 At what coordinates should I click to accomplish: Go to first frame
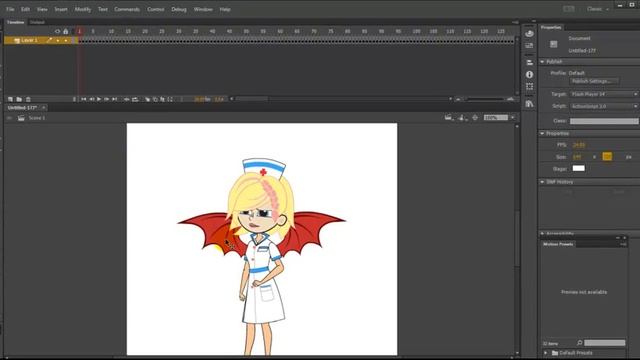click(83, 99)
